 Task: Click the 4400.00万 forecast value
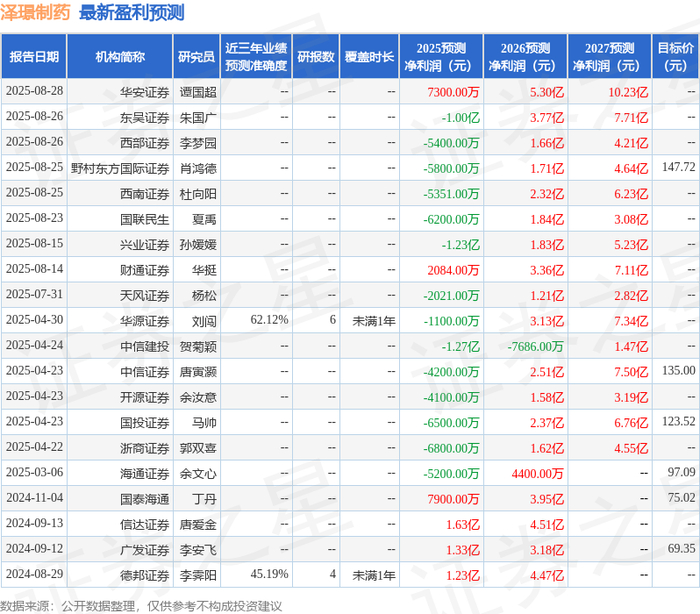coord(538,474)
